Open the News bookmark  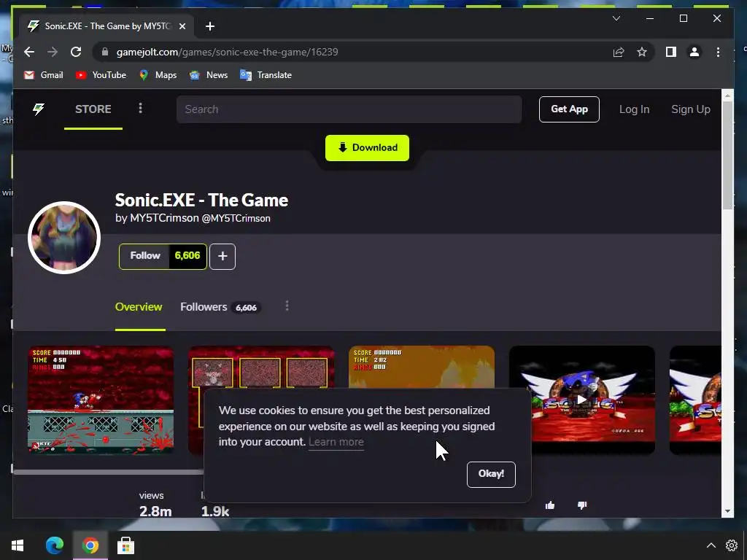[209, 75]
